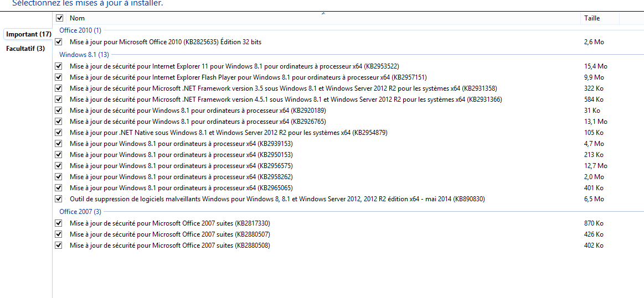Viewport: 644px width, 298px height.
Task: Switch to the Important (17) tab
Action: click(x=28, y=34)
